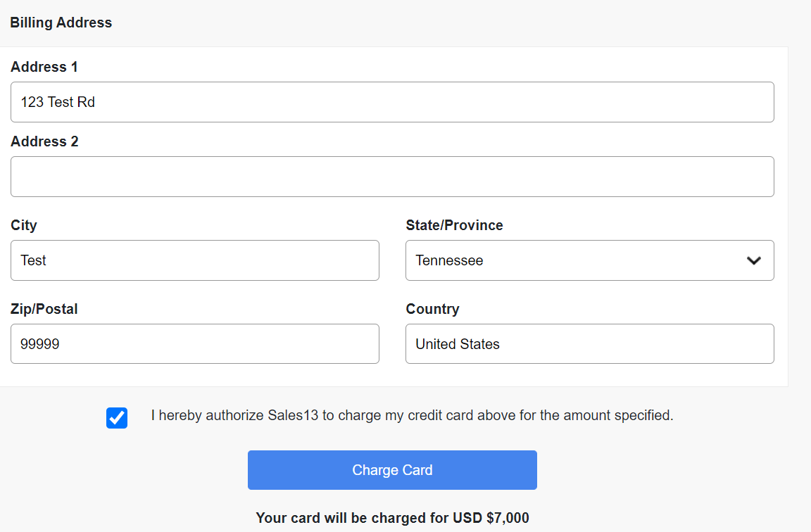Click the Billing Address heading
Image resolution: width=811 pixels, height=532 pixels.
click(x=61, y=23)
